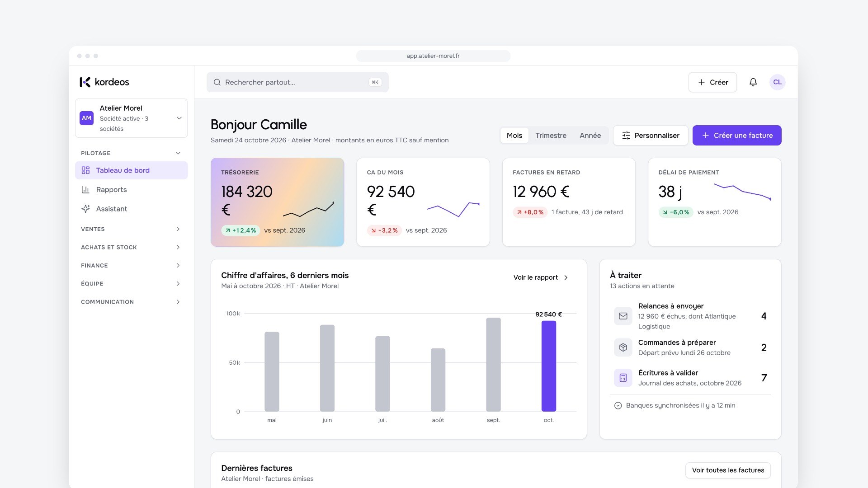Switch to the Trimestre period
Viewport: 868px width, 488px height.
tap(551, 136)
